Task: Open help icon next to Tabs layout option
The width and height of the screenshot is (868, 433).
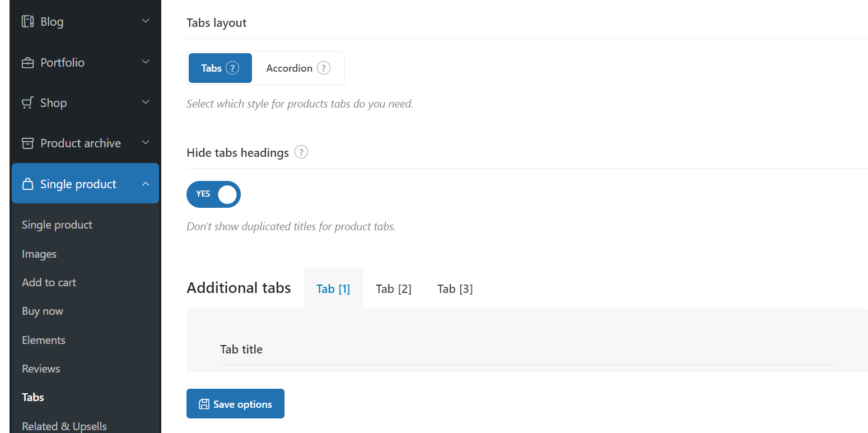Action: (232, 68)
